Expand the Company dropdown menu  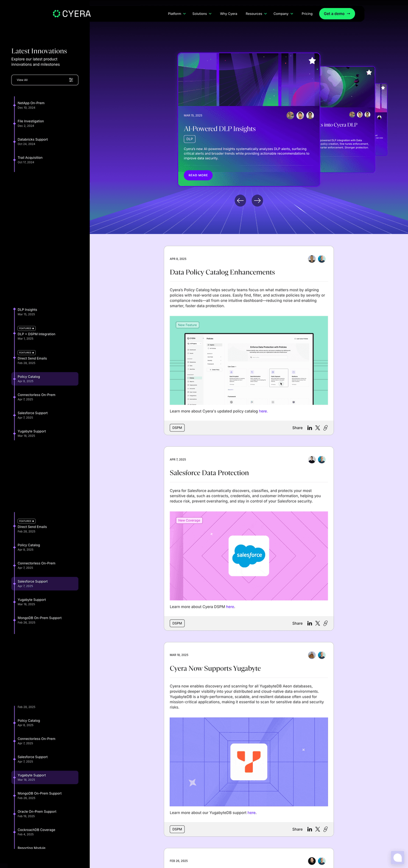[x=283, y=14]
